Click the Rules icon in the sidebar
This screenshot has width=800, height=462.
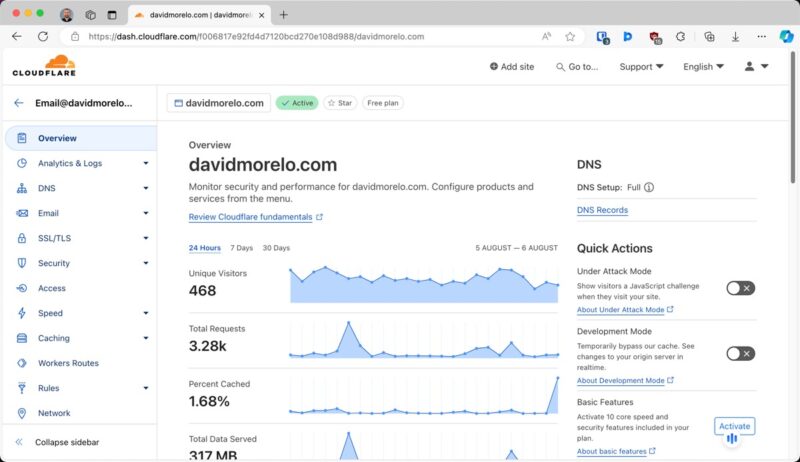tap(21, 388)
